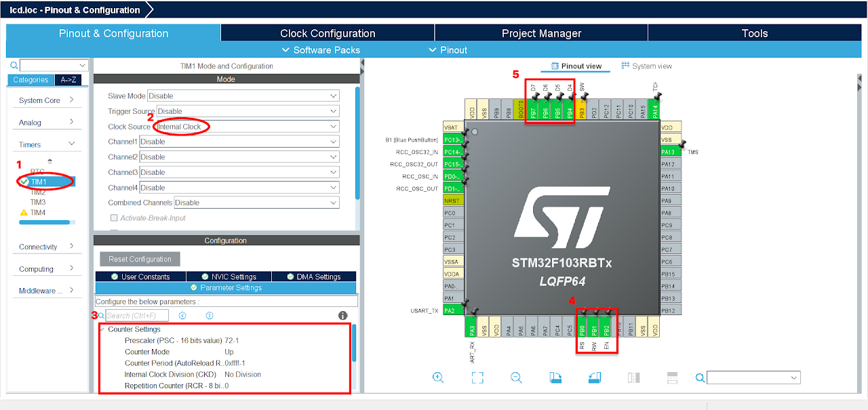Collapse the Timers category
Viewport: 868px width, 410px height.
pos(46,143)
